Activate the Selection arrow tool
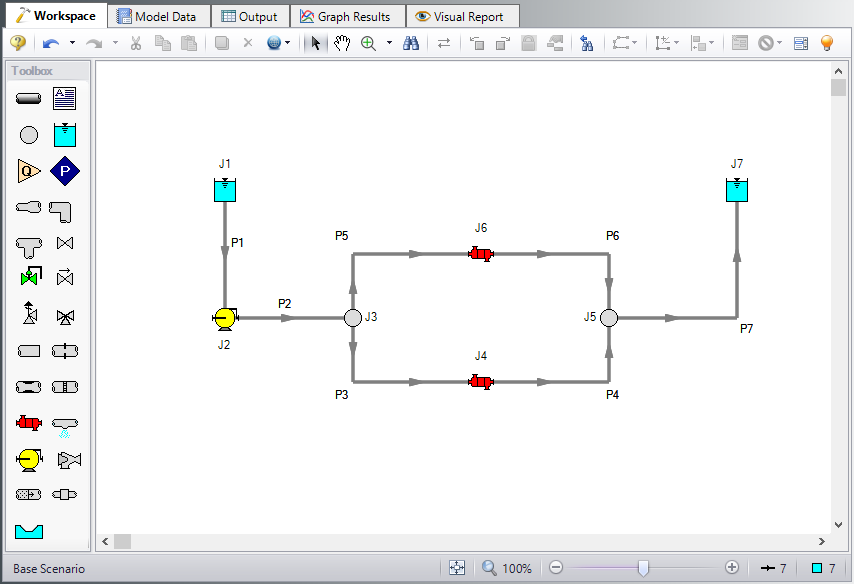Image resolution: width=854 pixels, height=584 pixels. click(x=315, y=43)
